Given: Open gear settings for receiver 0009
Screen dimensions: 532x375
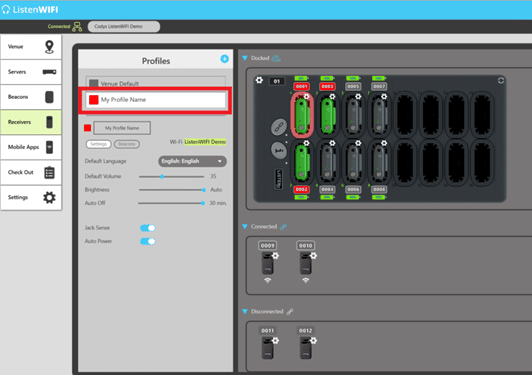Looking at the screenshot, I should [276, 256].
